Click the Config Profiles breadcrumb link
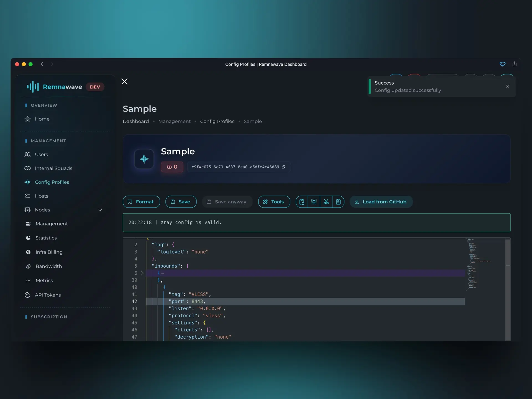Image resolution: width=532 pixels, height=399 pixels. pyautogui.click(x=217, y=121)
